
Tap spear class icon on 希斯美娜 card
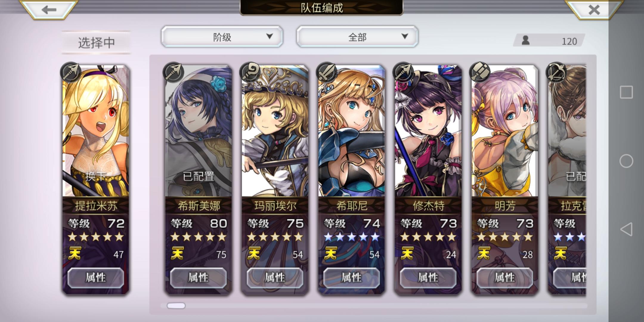pyautogui.click(x=173, y=72)
